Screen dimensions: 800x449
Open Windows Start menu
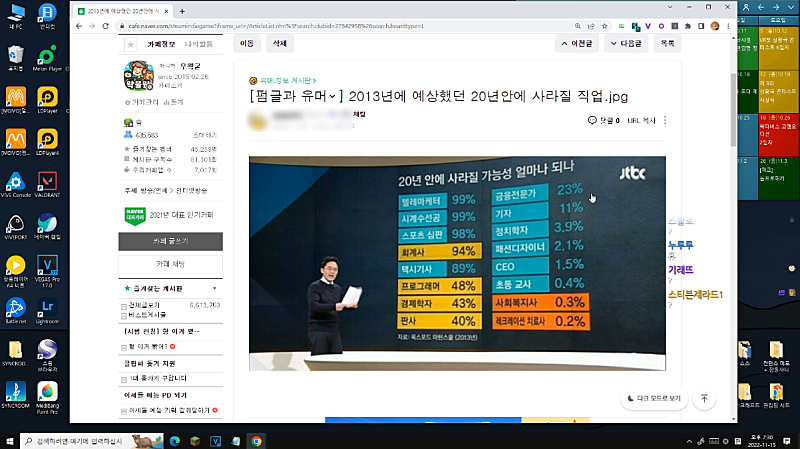point(10,441)
